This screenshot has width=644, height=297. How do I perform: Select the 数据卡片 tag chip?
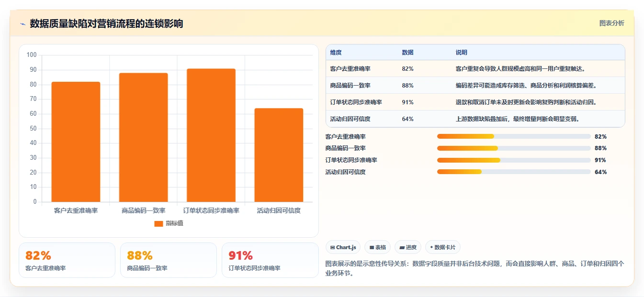click(443, 247)
